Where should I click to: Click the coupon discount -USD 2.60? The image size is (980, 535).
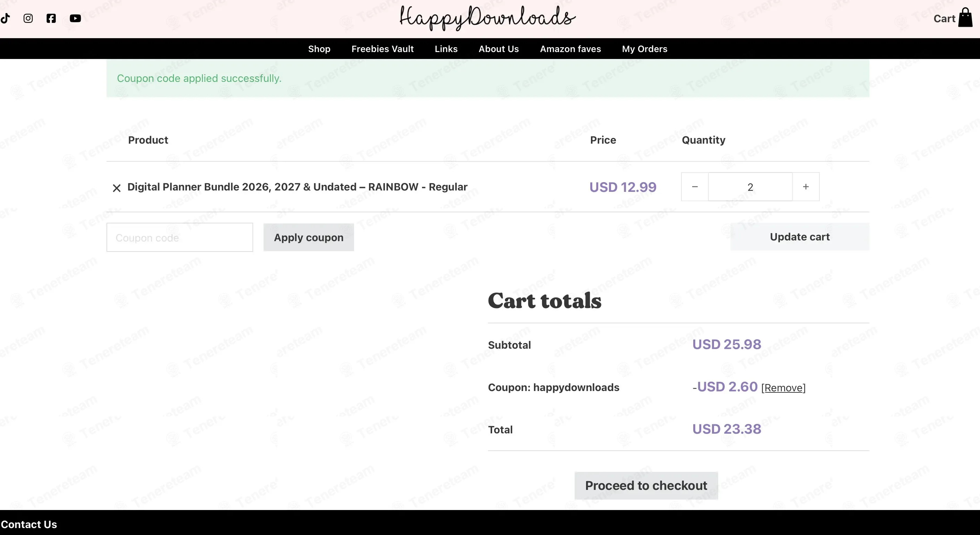point(725,387)
